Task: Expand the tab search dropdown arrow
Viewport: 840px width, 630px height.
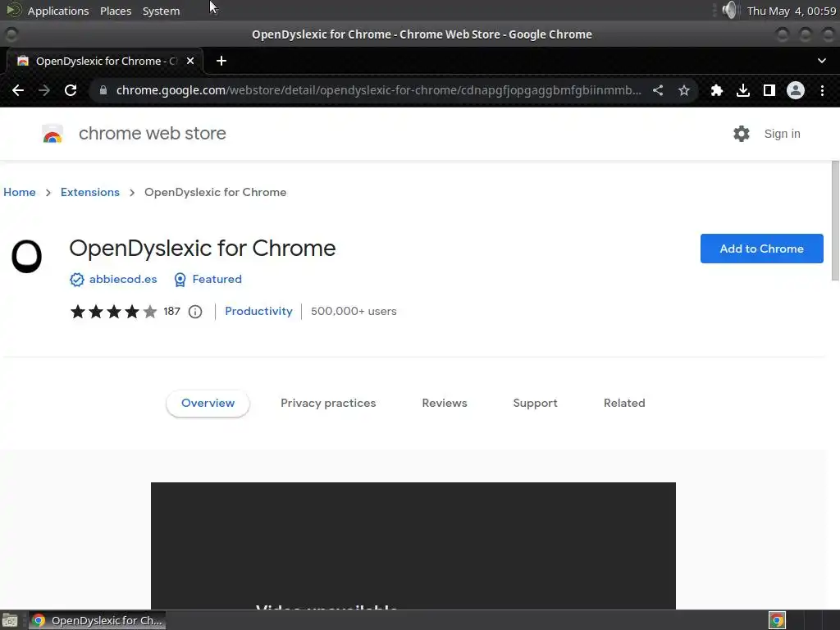Action: (x=822, y=61)
